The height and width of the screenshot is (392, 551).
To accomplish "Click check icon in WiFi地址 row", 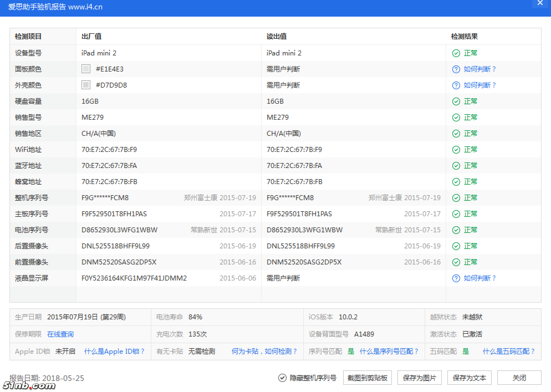I will [x=456, y=150].
